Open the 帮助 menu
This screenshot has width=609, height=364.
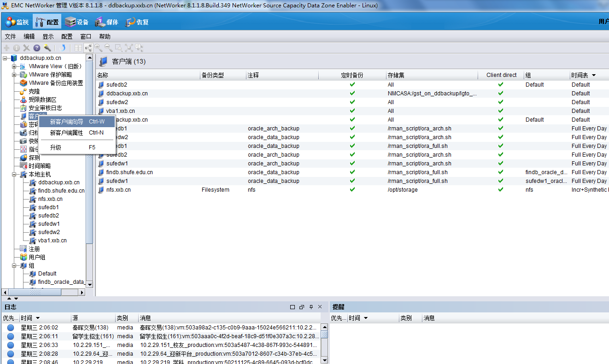pos(105,36)
